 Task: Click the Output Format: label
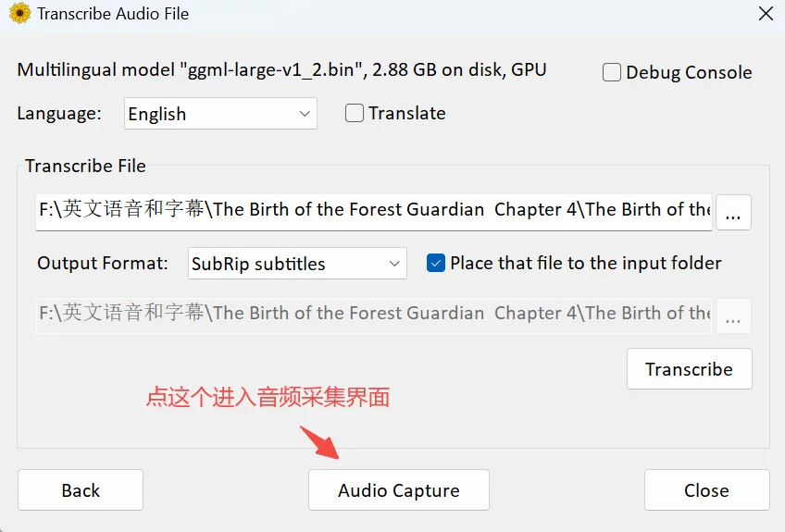[x=103, y=263]
